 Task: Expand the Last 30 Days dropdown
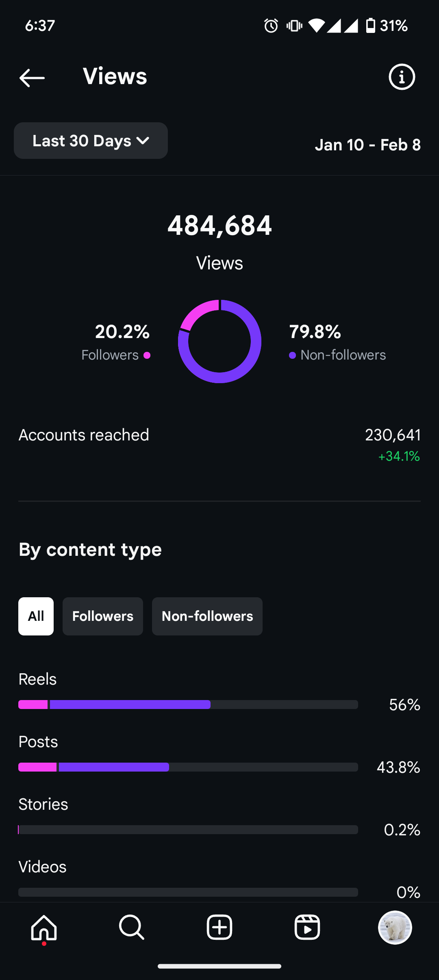tap(91, 141)
